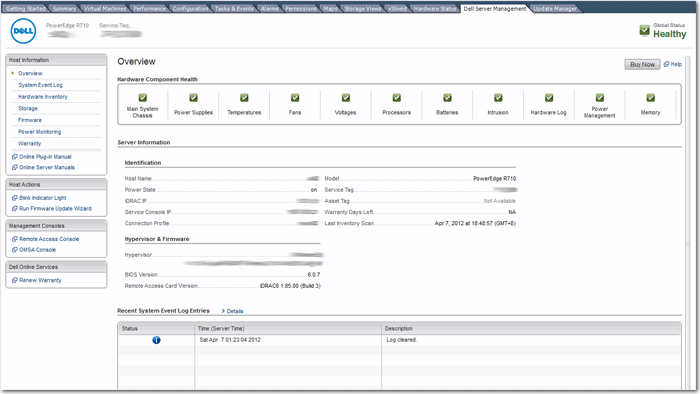The image size is (700, 394).
Task: Click the icon next to Renew Warranty
Action: (15, 280)
